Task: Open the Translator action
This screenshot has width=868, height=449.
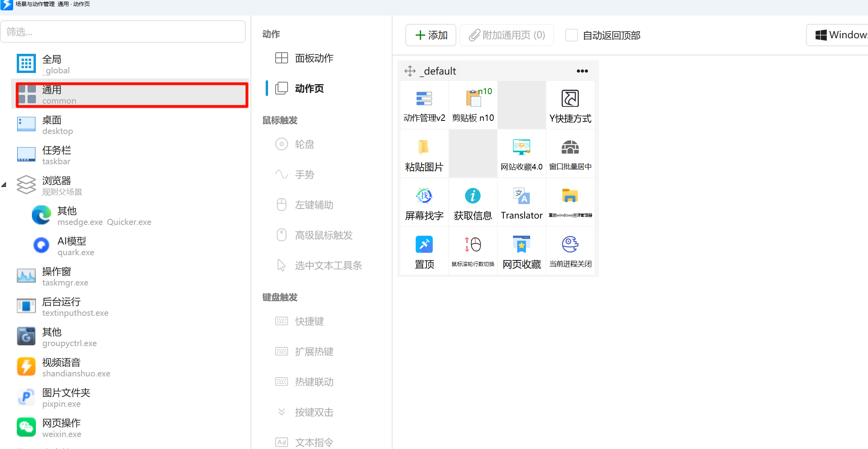Action: point(521,203)
